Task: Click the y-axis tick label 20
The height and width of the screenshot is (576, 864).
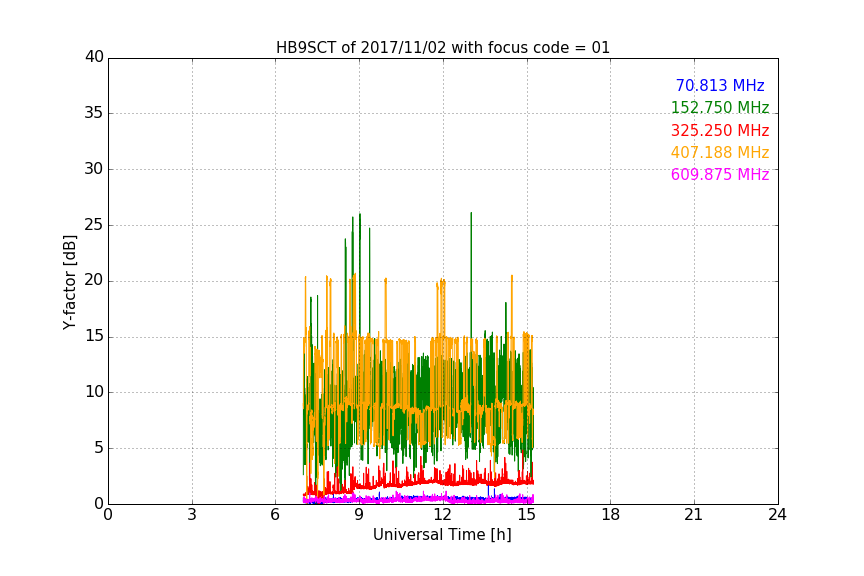Action: 94,280
